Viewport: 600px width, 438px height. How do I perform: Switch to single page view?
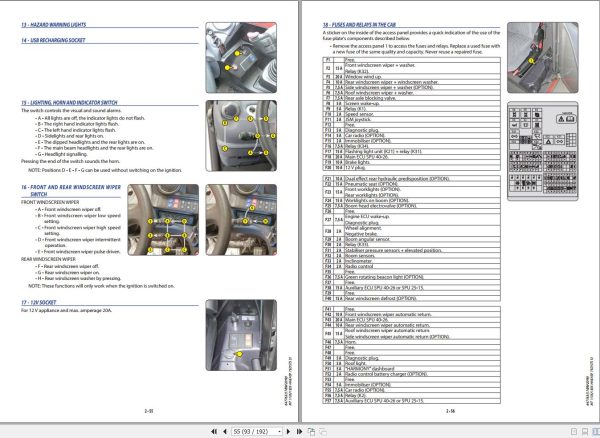[x=574, y=431]
